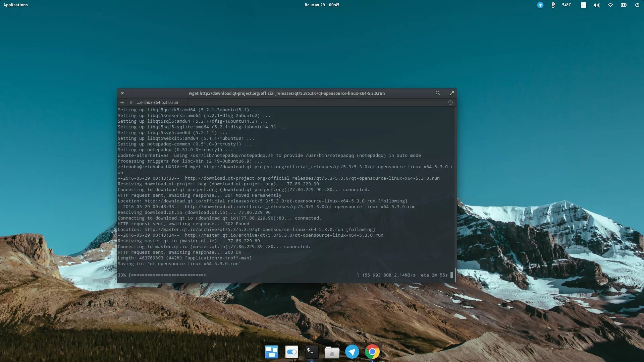Image resolution: width=644 pixels, height=362 pixels.
Task: Select the e-linux-x64-5.3.0.run tab
Action: coord(158,103)
